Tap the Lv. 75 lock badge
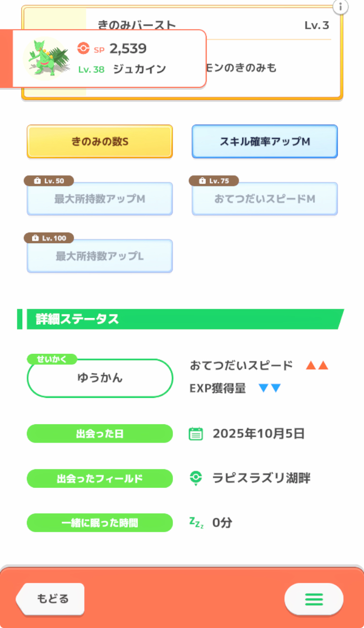Screen dimensions: 364x628 click(x=214, y=181)
